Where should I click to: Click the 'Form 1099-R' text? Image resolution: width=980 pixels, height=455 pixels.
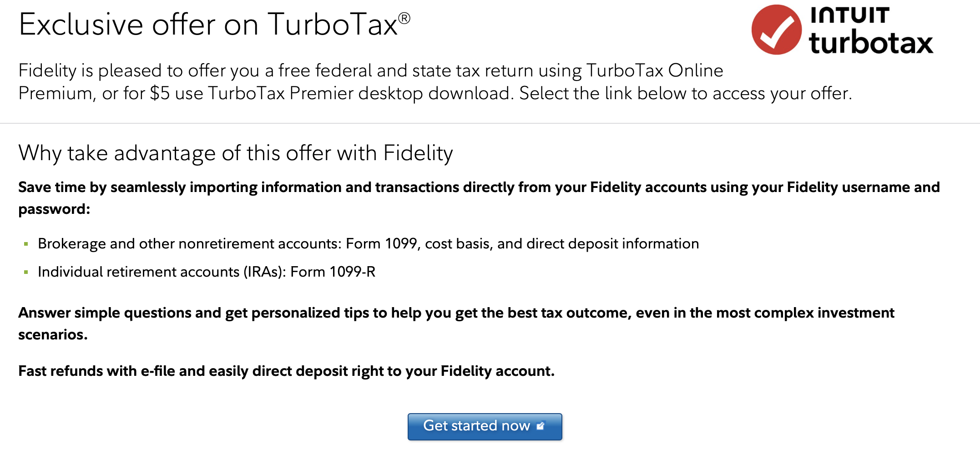[x=333, y=272]
